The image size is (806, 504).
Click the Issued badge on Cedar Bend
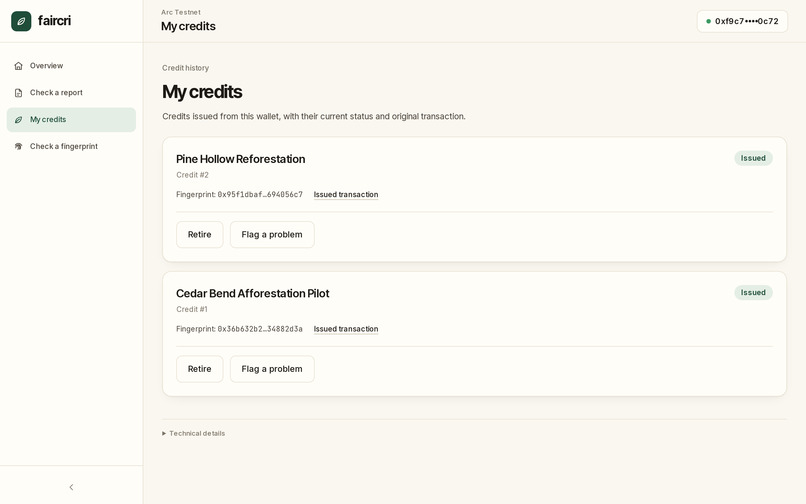(753, 292)
